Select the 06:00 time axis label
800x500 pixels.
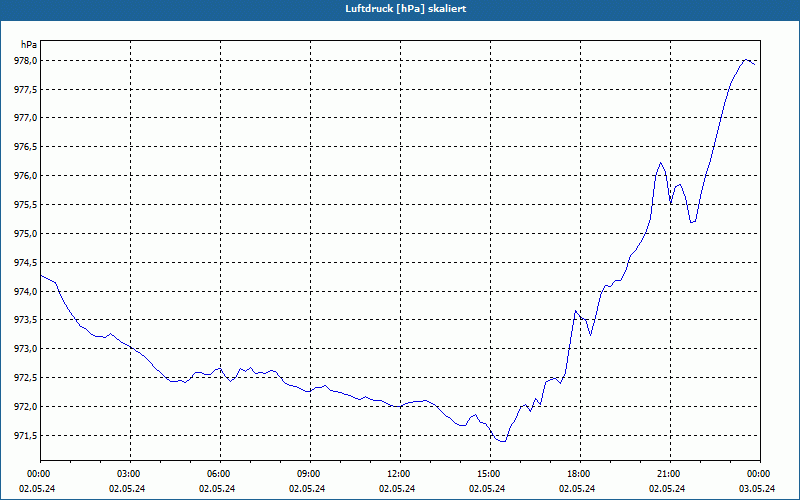(x=220, y=474)
